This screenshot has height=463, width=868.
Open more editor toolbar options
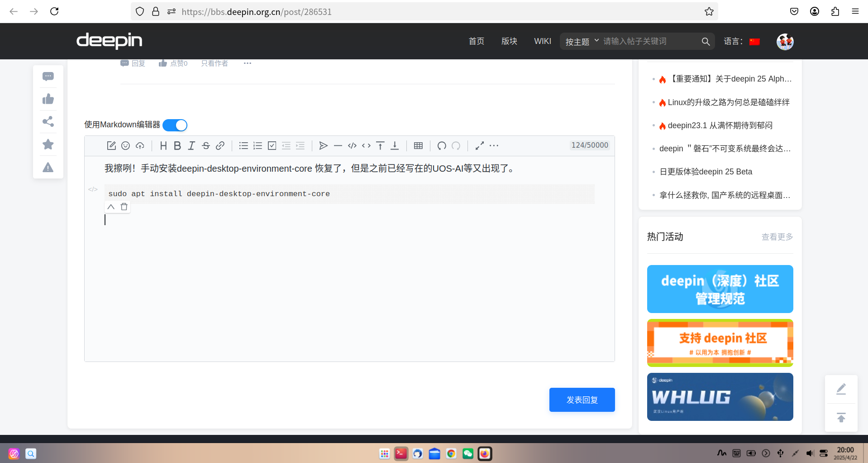click(x=494, y=145)
